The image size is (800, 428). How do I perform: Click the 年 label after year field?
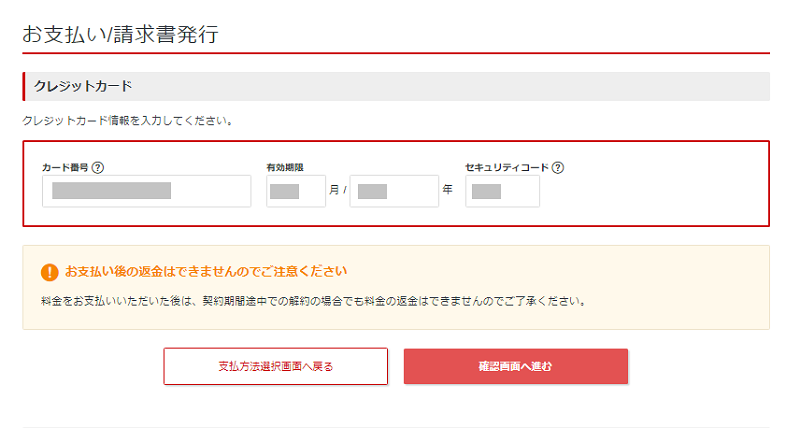tap(447, 190)
